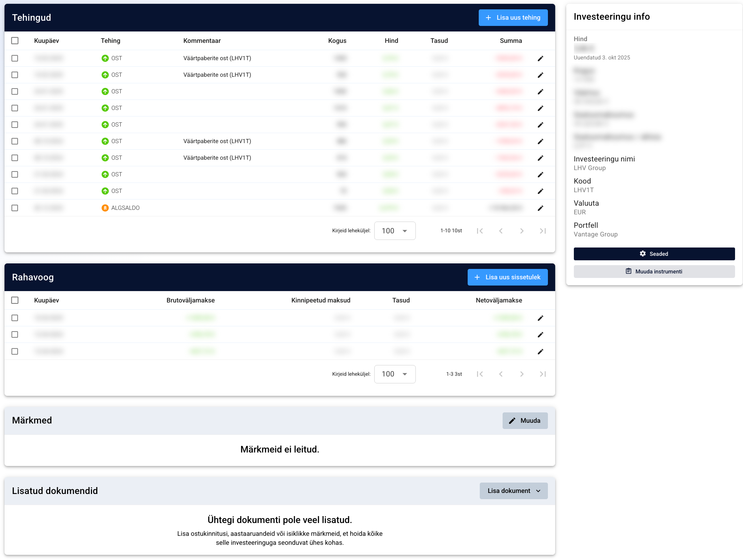Go to the previous page in Rahavoog pagination

[x=501, y=374]
